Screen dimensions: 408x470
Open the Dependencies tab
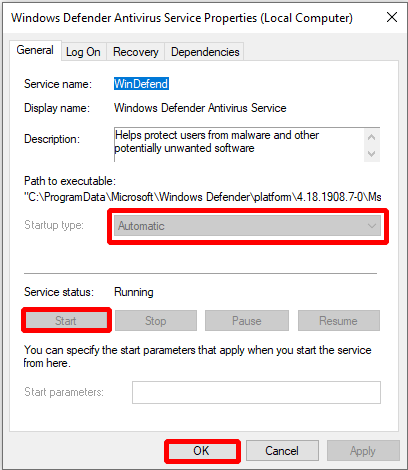pos(205,52)
